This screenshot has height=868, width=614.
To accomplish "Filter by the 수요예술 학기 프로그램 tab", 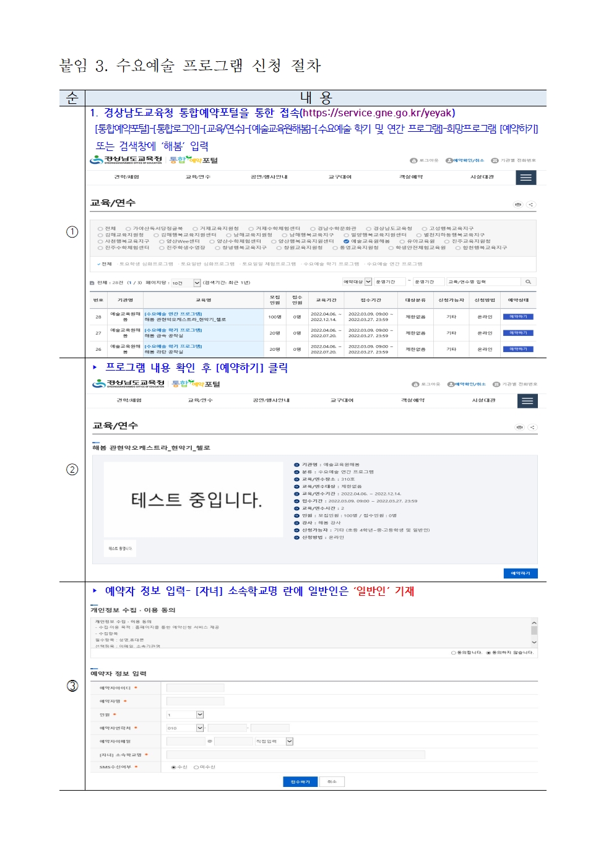I will [x=331, y=264].
